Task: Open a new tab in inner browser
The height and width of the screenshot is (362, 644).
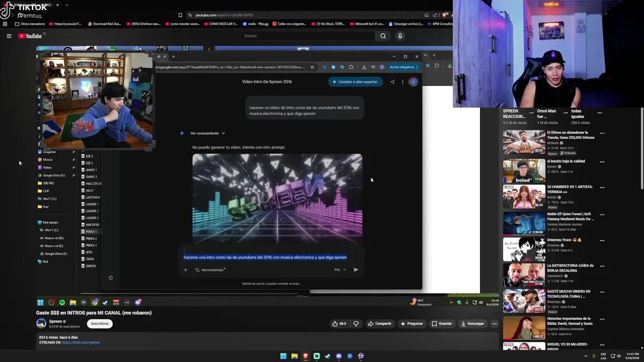Action: coord(173,56)
